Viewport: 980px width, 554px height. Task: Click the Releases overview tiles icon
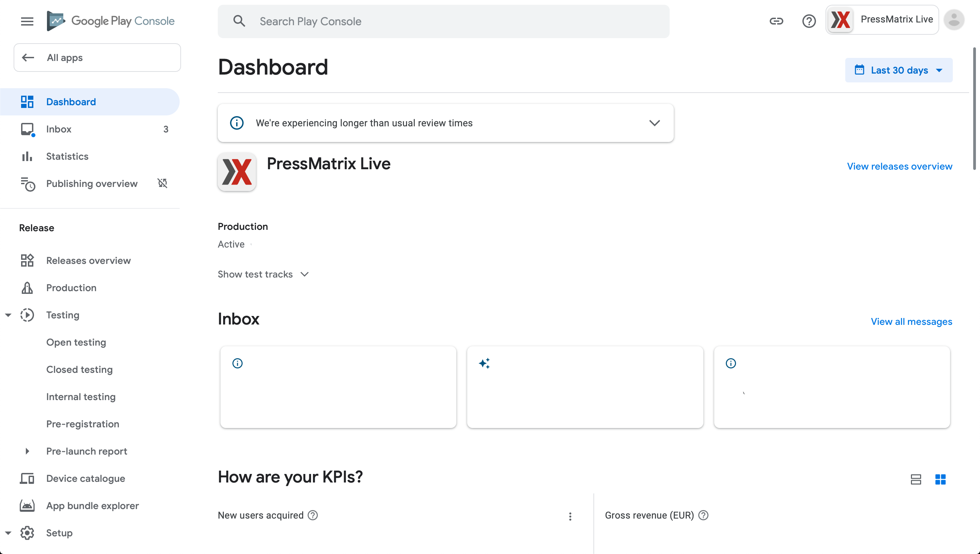[27, 260]
